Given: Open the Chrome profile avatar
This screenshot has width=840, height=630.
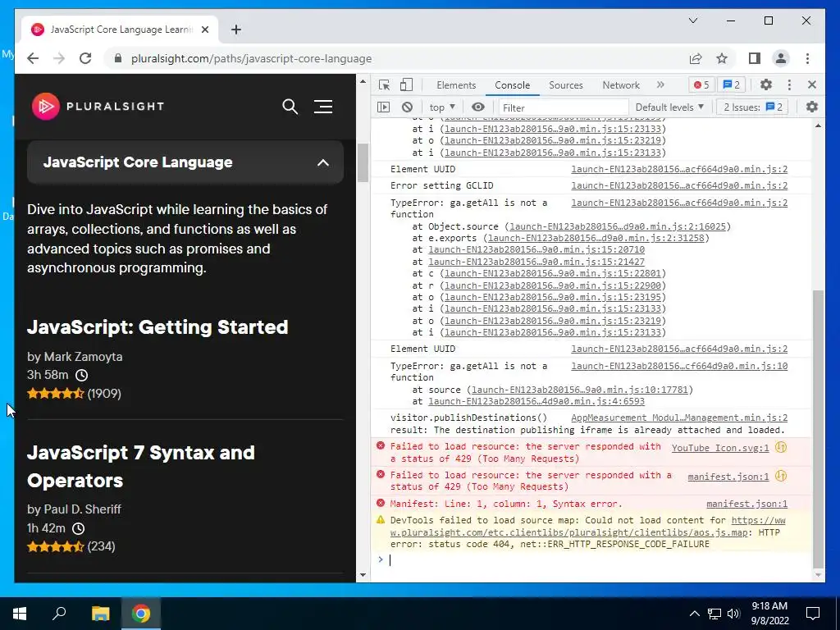Looking at the screenshot, I should (781, 58).
